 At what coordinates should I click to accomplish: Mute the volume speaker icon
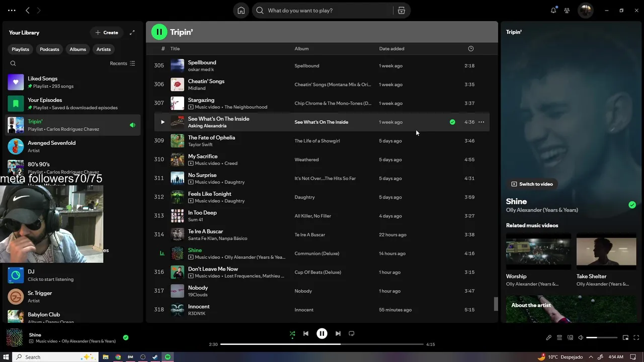(581, 338)
